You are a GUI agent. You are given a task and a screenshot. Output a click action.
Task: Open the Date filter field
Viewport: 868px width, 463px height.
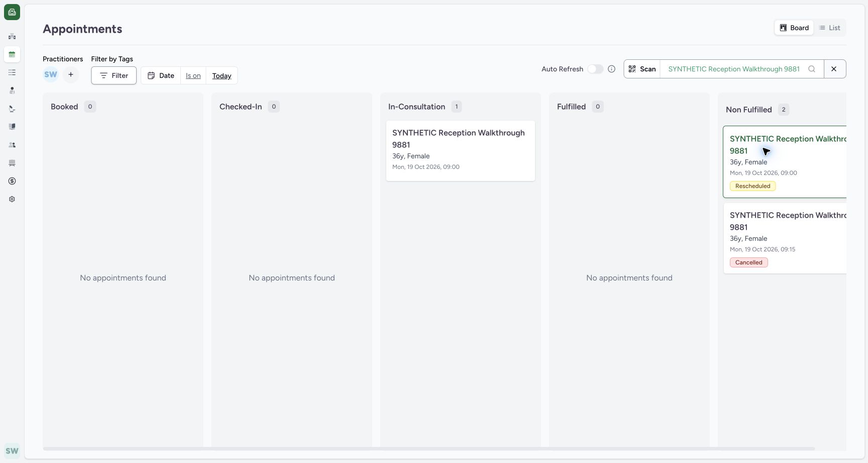pos(161,75)
